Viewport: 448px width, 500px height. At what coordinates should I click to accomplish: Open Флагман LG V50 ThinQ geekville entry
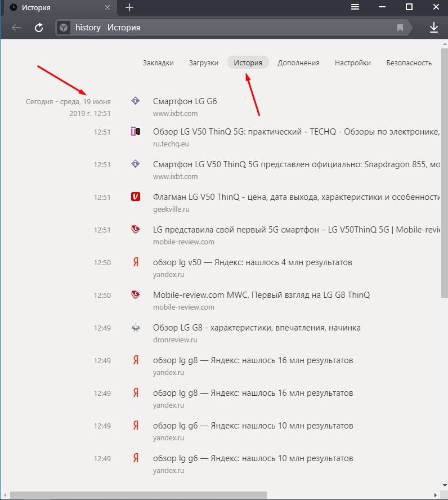coord(297,197)
